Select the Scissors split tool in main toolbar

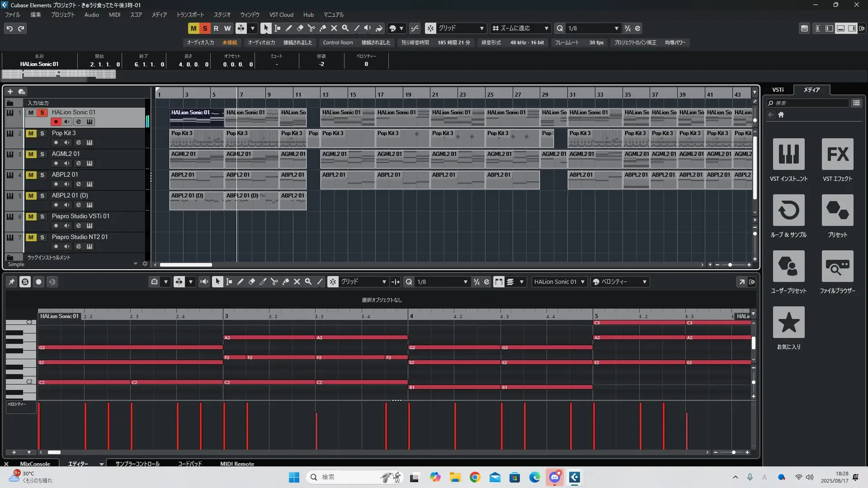click(x=311, y=28)
